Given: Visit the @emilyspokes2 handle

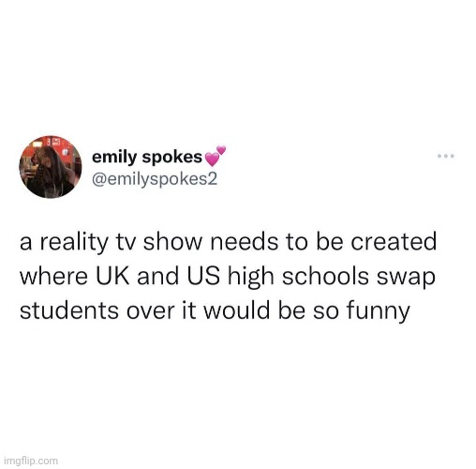Looking at the screenshot, I should click(155, 179).
